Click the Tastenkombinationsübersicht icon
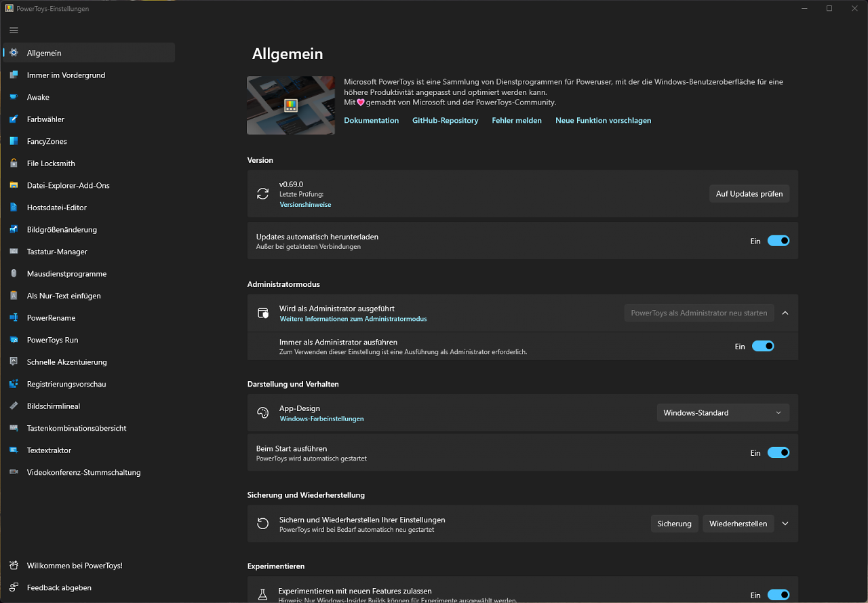Image resolution: width=868 pixels, height=603 pixels. click(x=14, y=428)
